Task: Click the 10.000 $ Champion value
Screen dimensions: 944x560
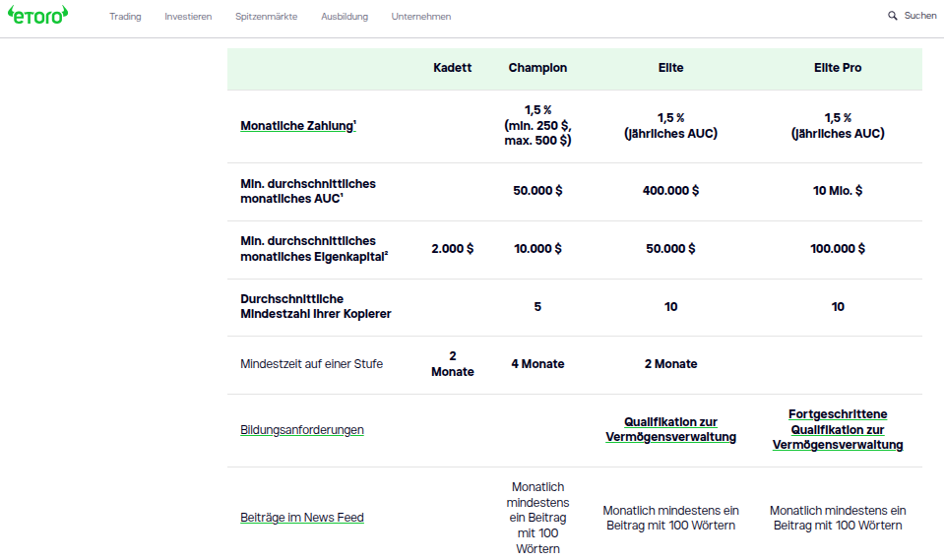Action: [537, 248]
